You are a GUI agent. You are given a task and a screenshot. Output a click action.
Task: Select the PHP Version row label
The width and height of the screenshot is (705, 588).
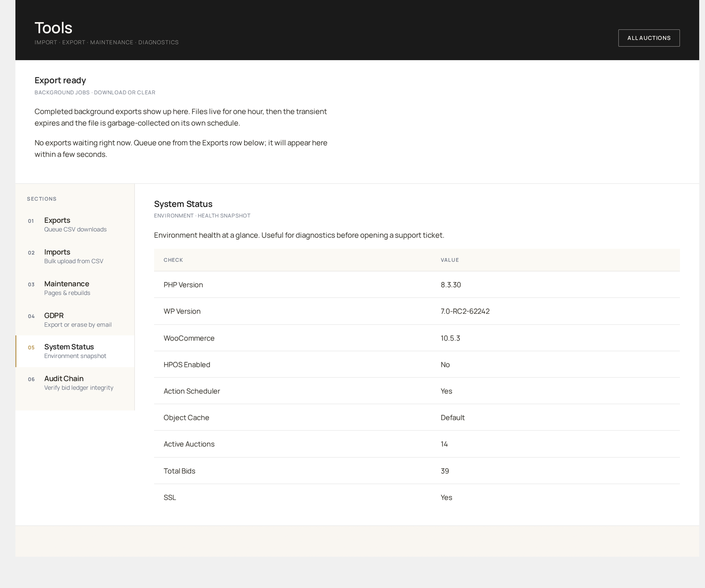coord(183,285)
